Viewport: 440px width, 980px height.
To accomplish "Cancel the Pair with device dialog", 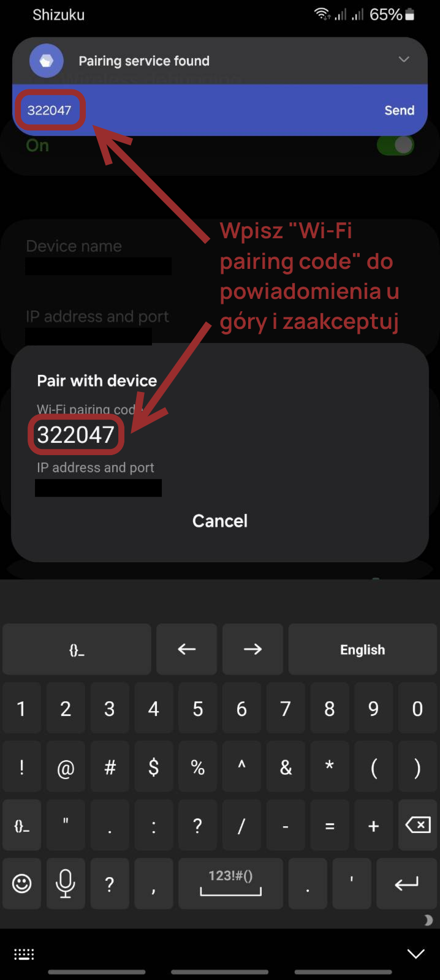I will [x=220, y=521].
